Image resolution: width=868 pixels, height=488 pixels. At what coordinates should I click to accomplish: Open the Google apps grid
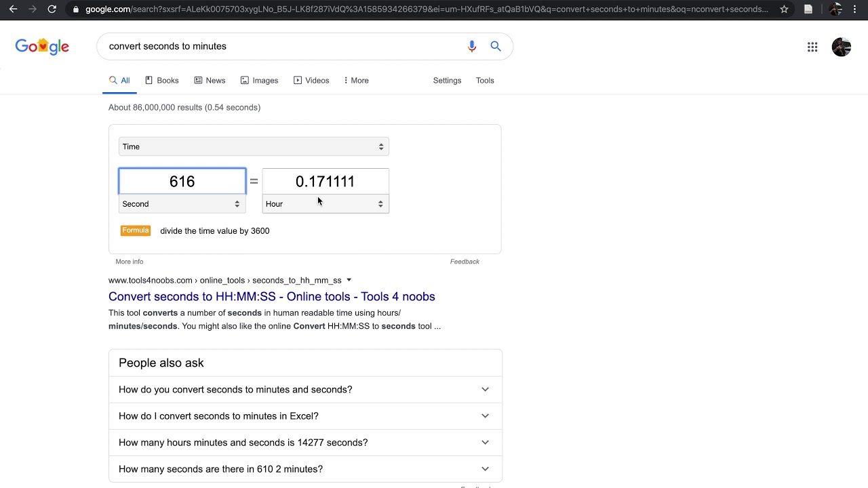tap(812, 47)
